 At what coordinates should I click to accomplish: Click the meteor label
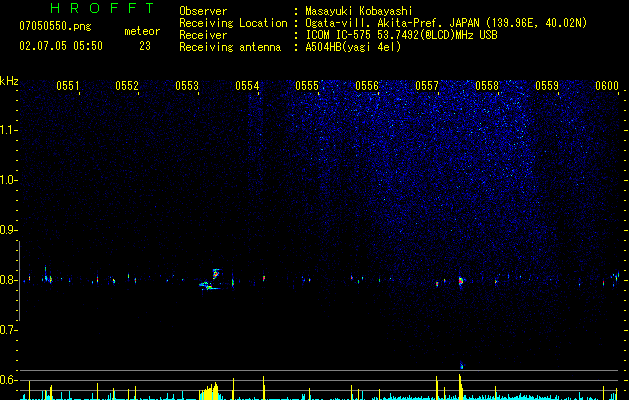tap(142, 31)
